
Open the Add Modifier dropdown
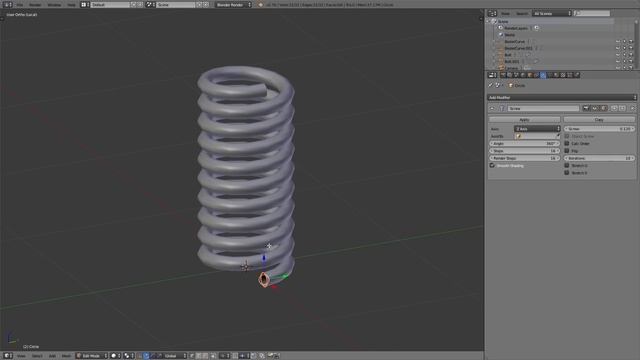pos(562,98)
